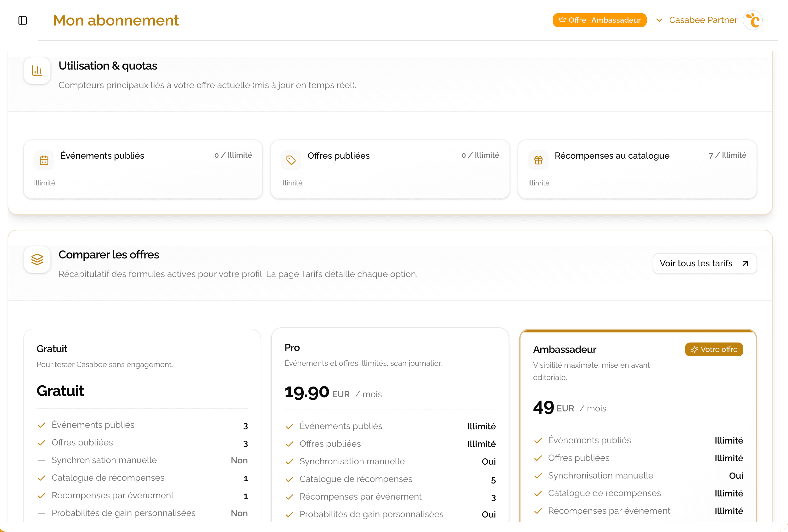The height and width of the screenshot is (532, 788).
Task: Click the layers icon beside Comparer les offres
Action: pyautogui.click(x=37, y=259)
